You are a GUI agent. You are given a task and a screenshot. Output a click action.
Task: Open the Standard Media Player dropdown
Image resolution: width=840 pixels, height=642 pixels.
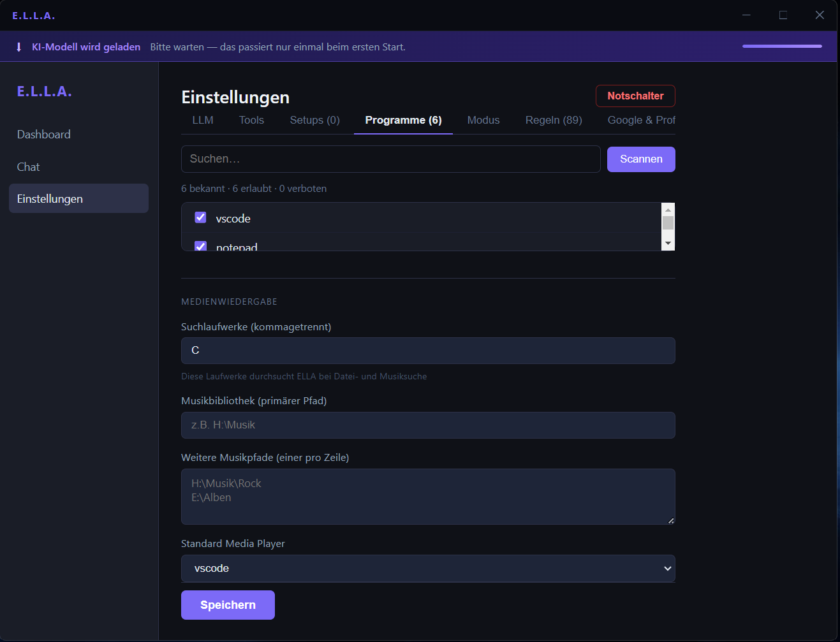pos(428,568)
